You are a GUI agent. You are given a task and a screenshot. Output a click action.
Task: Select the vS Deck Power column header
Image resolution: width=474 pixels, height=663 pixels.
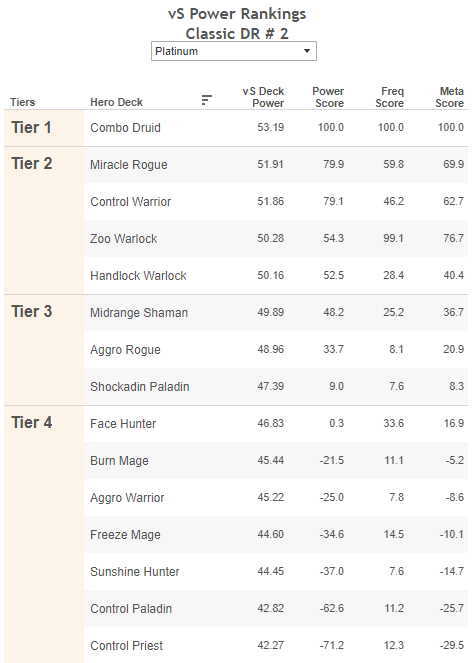click(x=263, y=97)
